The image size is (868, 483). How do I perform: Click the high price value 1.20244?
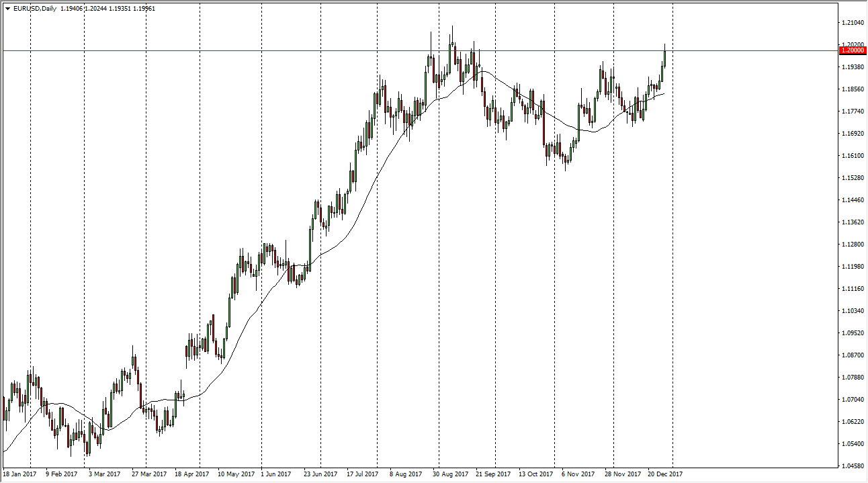(95, 9)
